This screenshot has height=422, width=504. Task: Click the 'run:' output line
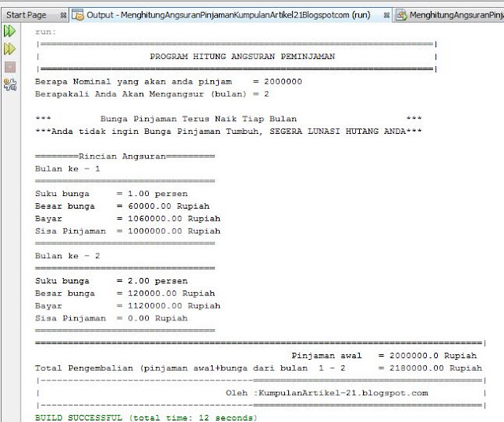coord(46,31)
